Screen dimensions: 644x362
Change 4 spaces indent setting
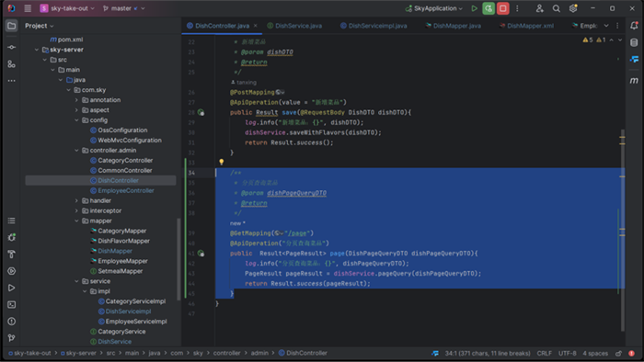pos(595,353)
